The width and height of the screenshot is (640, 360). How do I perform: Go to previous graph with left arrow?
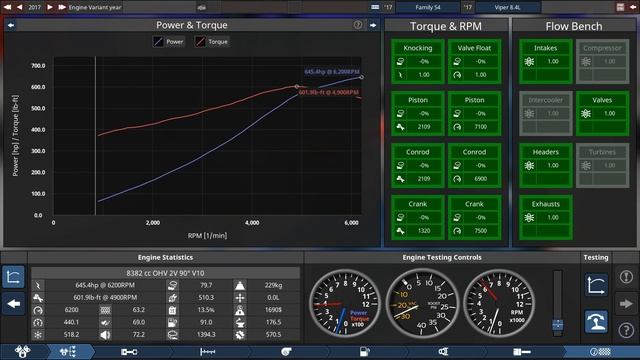tap(11, 25)
